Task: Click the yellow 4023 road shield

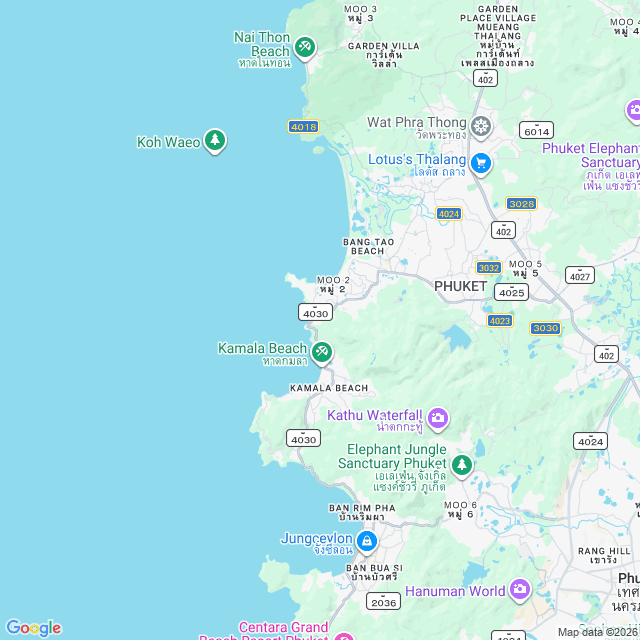Action: 500,321
